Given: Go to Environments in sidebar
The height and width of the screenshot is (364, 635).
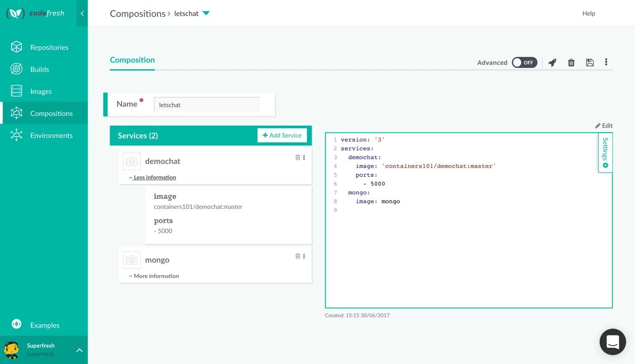Looking at the screenshot, I should pyautogui.click(x=52, y=135).
